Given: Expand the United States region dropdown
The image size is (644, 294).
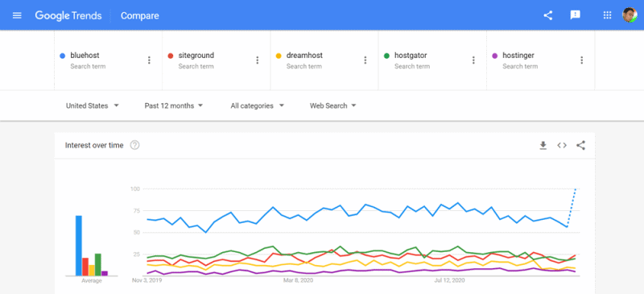Looking at the screenshot, I should [93, 106].
